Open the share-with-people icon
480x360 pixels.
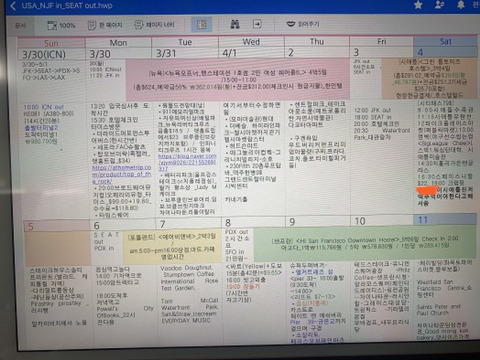point(440,5)
